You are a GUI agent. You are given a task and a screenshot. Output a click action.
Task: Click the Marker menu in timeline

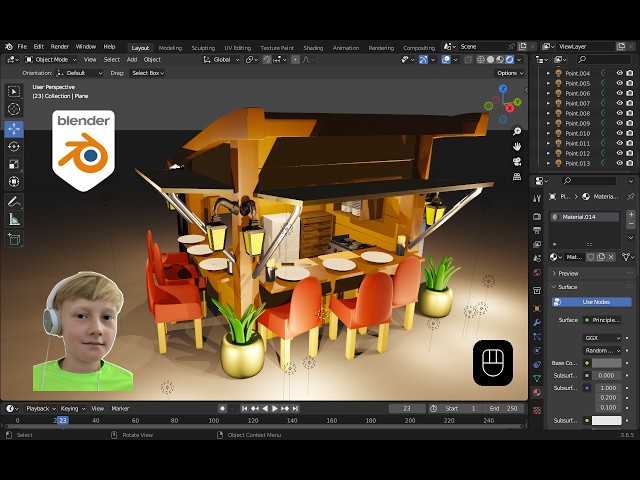click(120, 409)
